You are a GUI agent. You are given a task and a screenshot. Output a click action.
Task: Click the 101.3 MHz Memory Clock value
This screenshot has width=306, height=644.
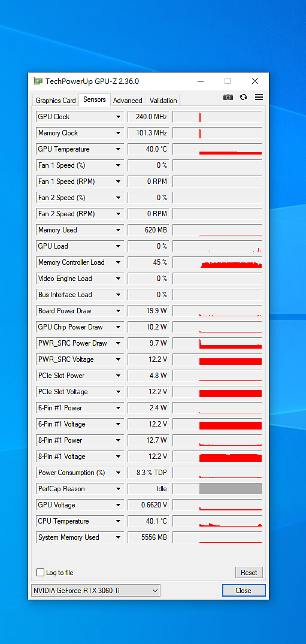[x=149, y=133]
